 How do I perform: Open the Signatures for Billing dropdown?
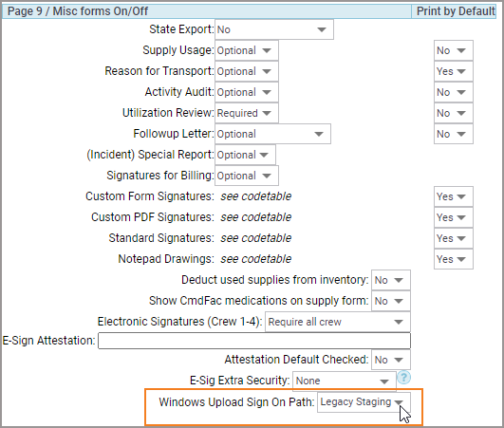247,176
